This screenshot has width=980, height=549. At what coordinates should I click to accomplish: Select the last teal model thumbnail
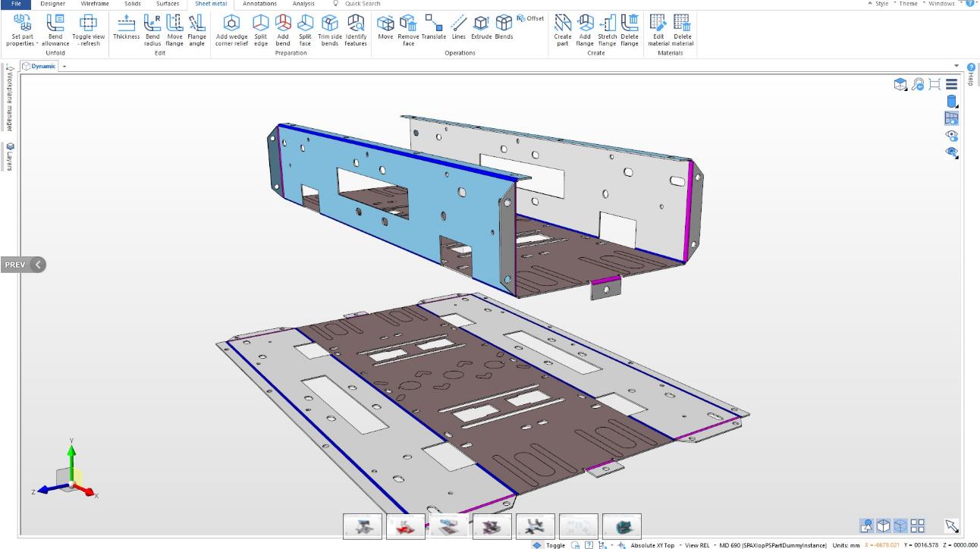tap(622, 526)
